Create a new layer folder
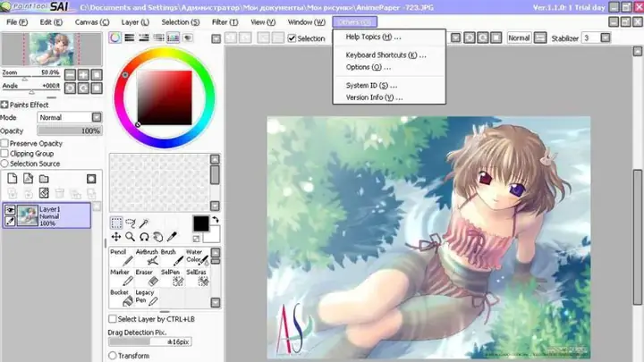644x362 pixels. click(44, 179)
